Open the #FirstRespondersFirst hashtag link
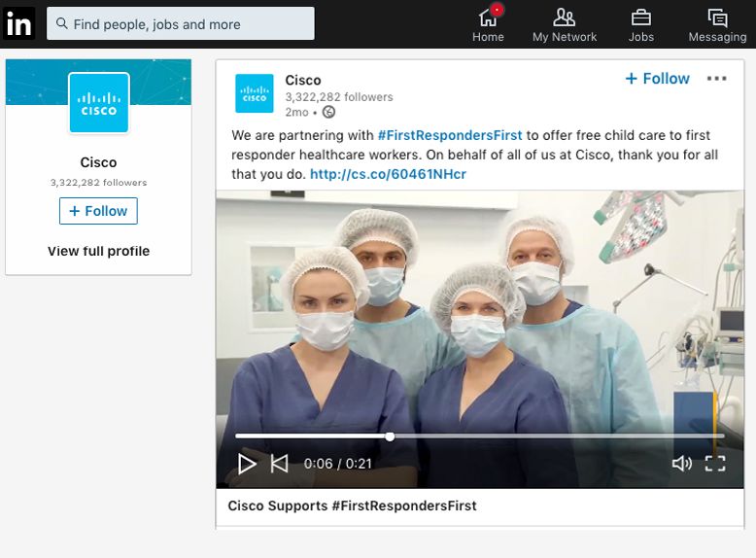 click(450, 135)
